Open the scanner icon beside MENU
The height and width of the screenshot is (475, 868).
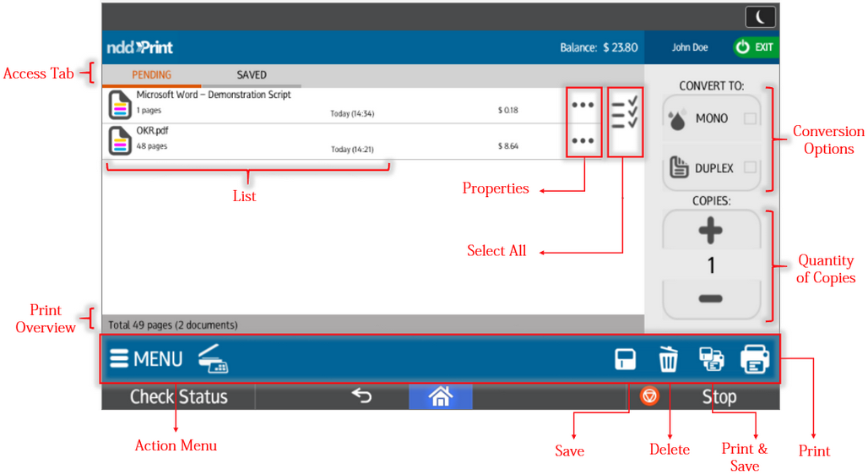pyautogui.click(x=213, y=359)
